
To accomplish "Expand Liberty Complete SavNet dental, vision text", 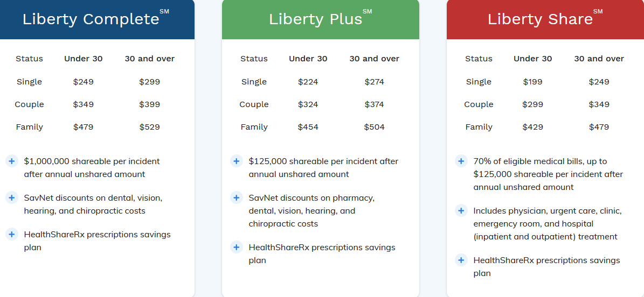I will click(93, 204).
